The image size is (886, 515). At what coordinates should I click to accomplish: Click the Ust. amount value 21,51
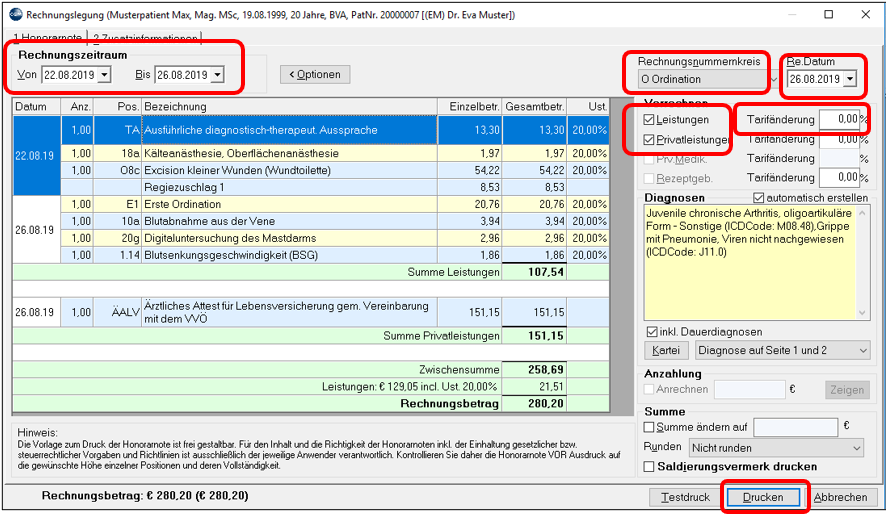tap(551, 387)
